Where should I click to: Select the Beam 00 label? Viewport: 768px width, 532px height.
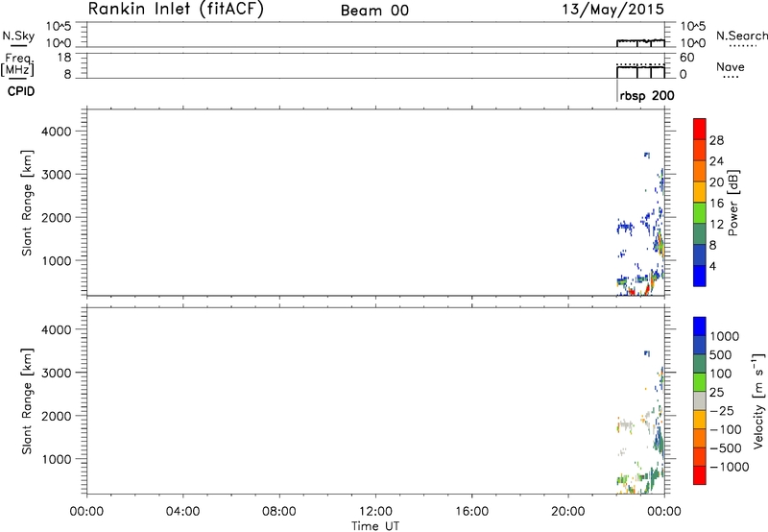374,11
